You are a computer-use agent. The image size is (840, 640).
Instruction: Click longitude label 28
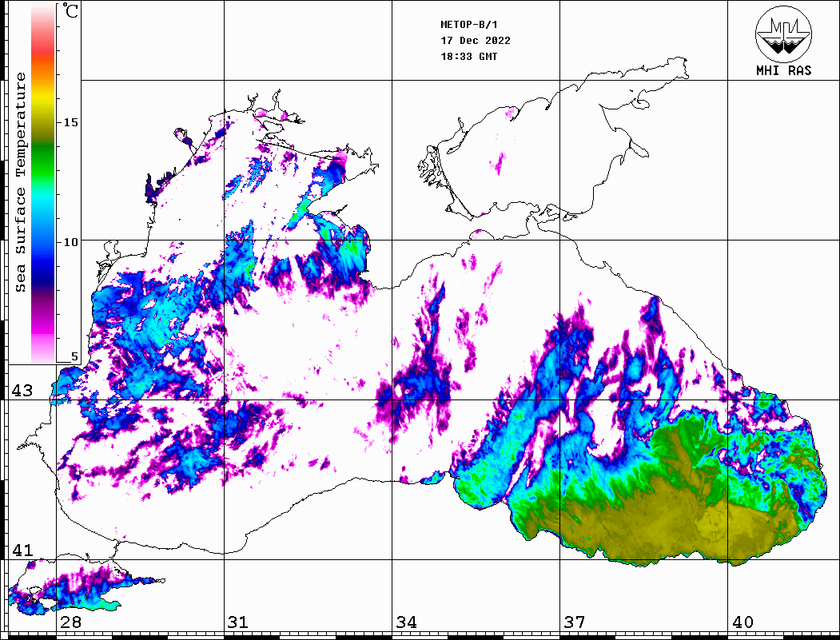[x=70, y=622]
